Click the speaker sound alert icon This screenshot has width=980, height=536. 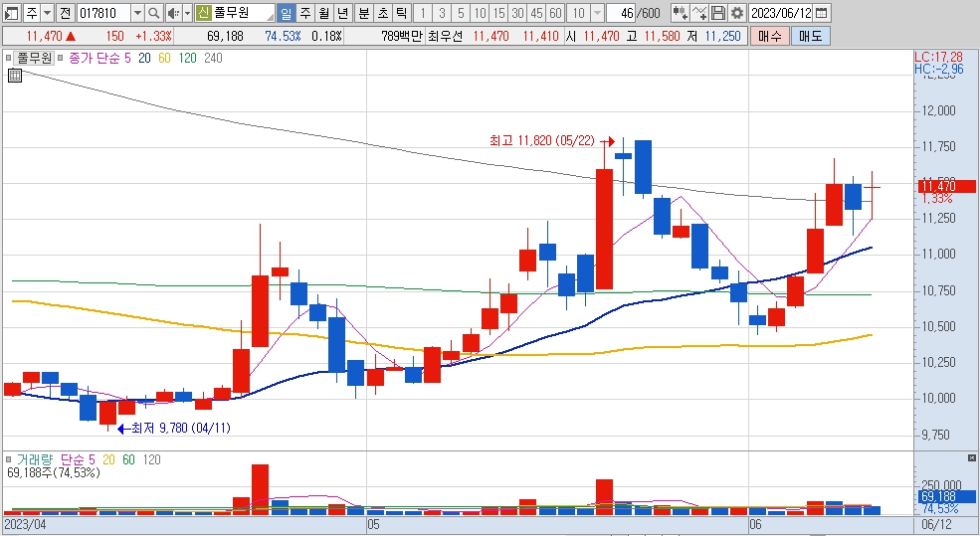tap(174, 13)
